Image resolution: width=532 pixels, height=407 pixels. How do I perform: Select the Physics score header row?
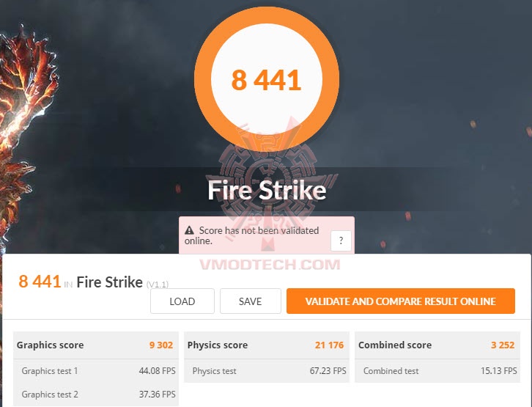pos(266,345)
